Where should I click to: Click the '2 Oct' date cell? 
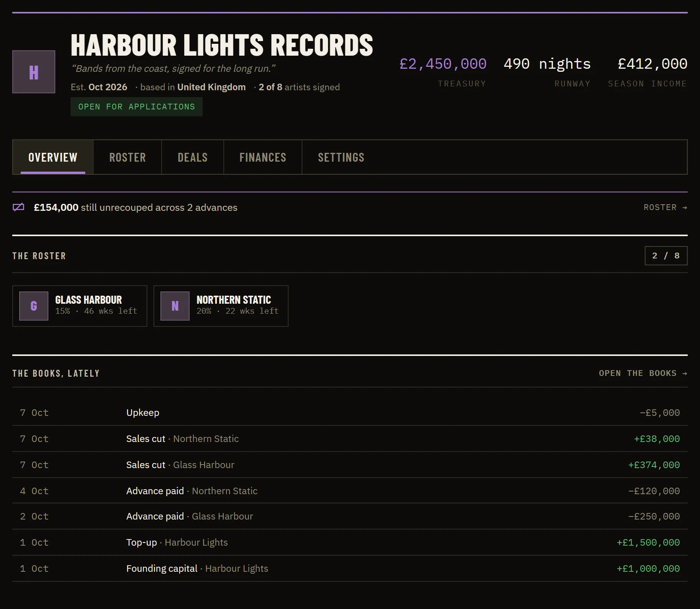34,516
